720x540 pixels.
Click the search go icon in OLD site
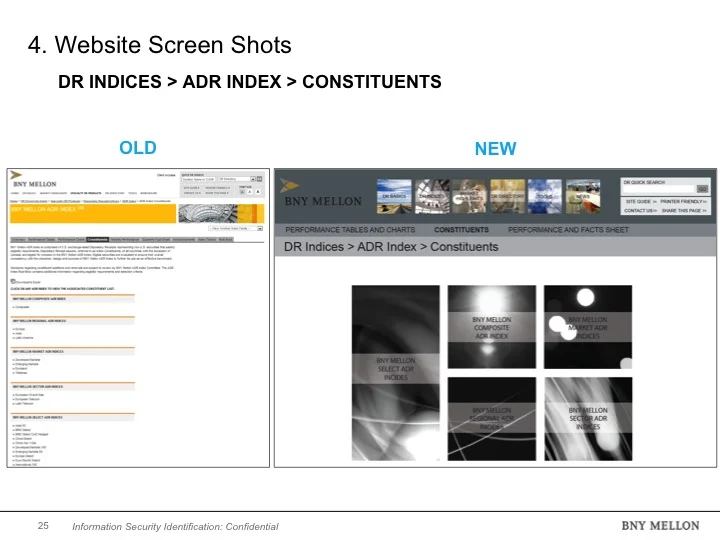coord(259,179)
